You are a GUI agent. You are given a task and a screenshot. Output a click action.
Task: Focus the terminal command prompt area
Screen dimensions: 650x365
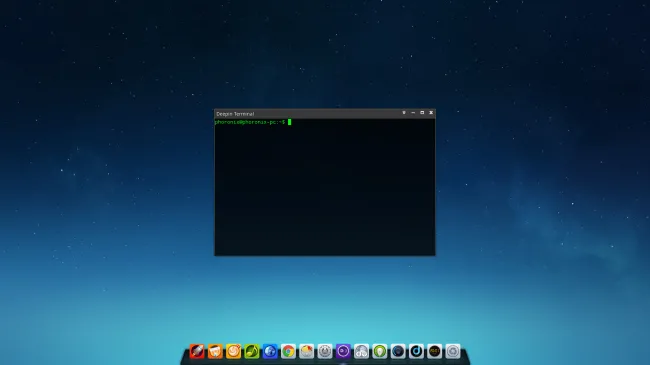325,187
